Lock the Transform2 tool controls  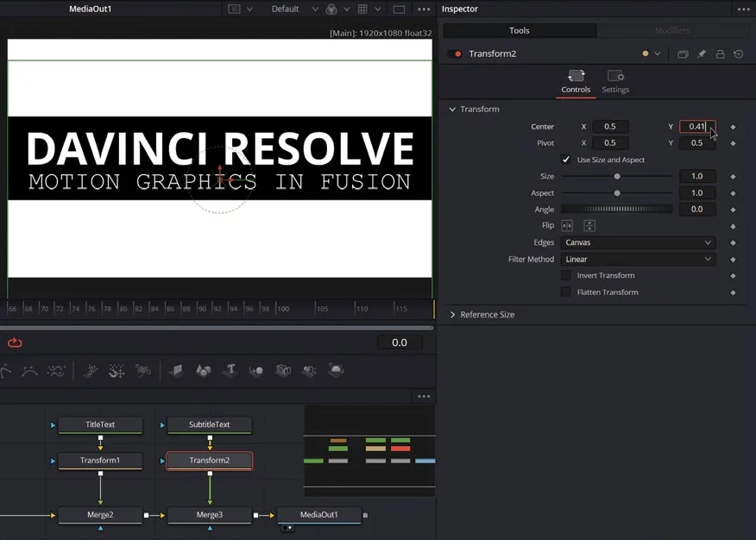(720, 54)
